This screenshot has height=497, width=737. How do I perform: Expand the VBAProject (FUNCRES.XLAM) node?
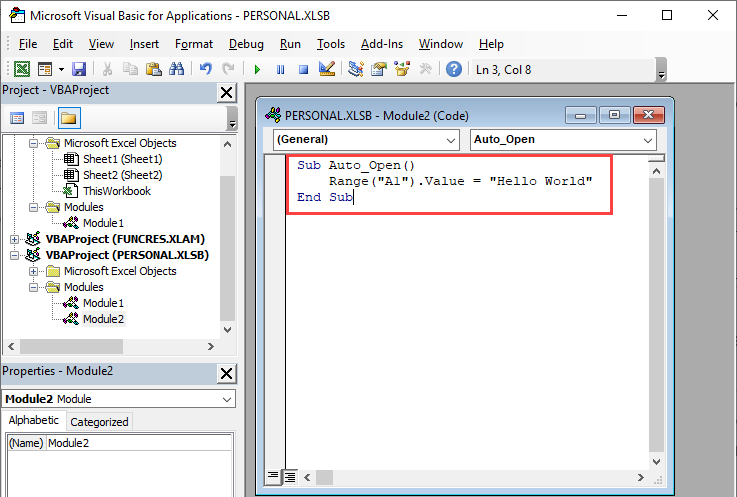(14, 239)
